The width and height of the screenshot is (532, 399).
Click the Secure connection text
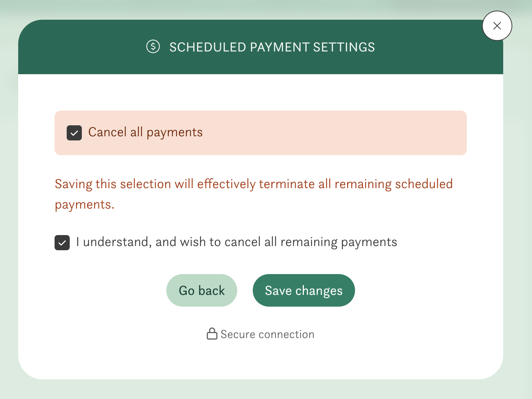click(x=267, y=334)
